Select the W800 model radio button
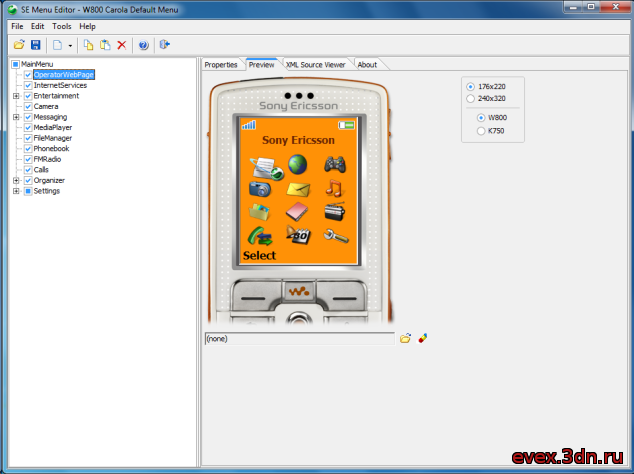The image size is (634, 474). [x=481, y=118]
